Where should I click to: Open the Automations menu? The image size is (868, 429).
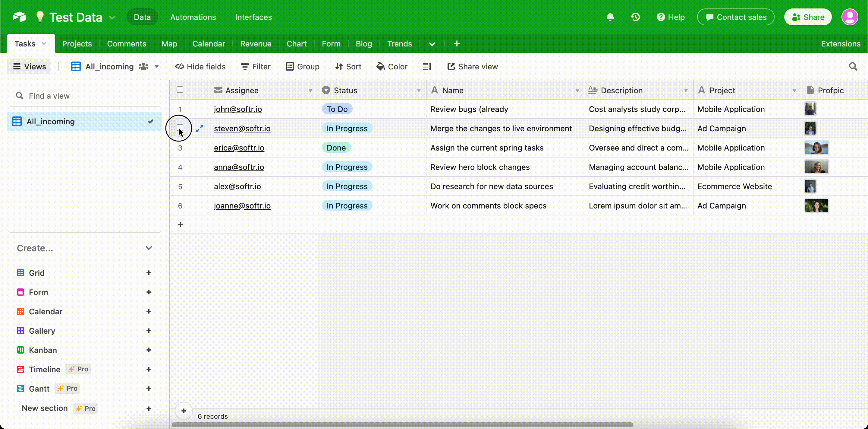[x=193, y=17]
